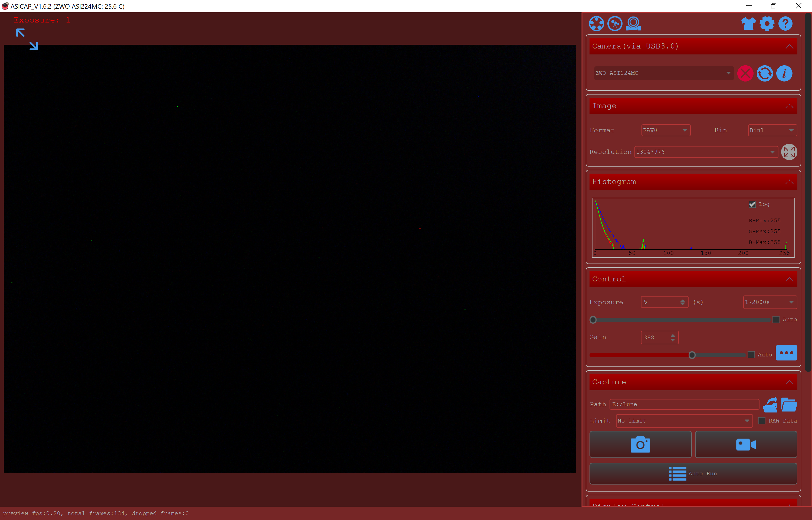Show camera info
812x520 pixels.
tap(784, 73)
